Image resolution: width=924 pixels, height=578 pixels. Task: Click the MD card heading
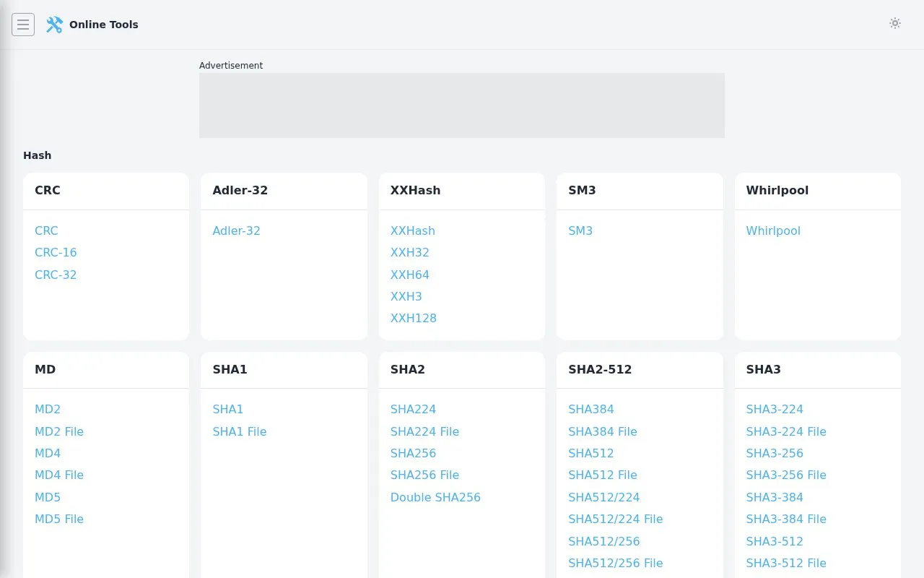coord(45,369)
